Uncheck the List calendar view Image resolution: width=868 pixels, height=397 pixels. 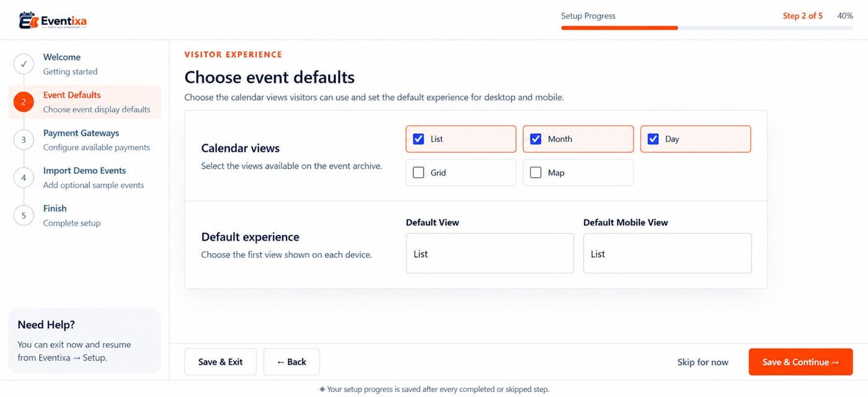point(418,139)
